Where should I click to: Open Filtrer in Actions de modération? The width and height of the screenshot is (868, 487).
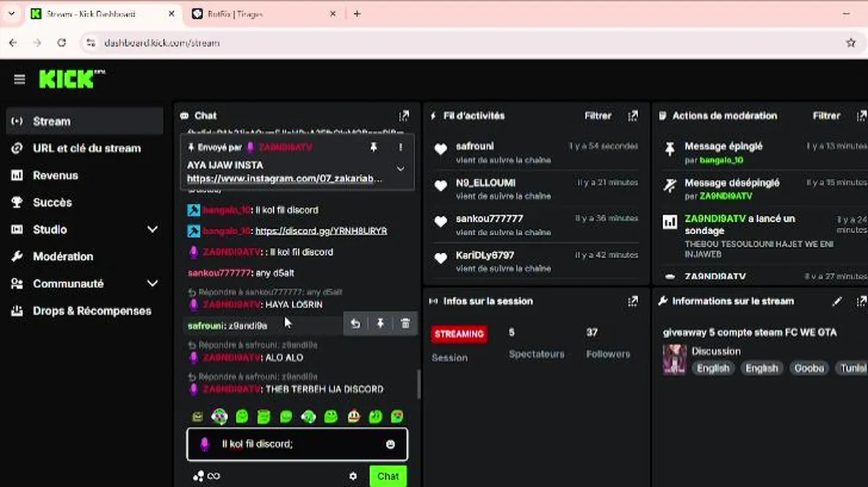coord(826,116)
